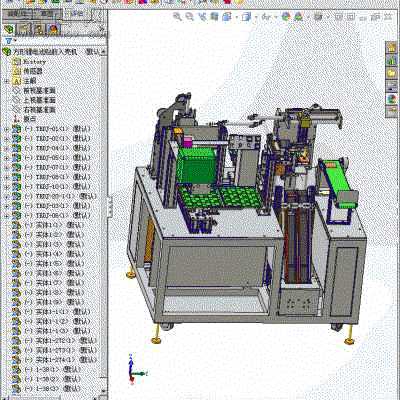
Task: Click the feature tree scroll-up arrow
Action: pyautogui.click(x=104, y=52)
